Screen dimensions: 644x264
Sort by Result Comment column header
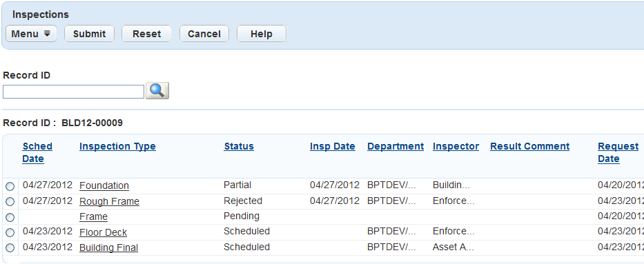click(x=530, y=146)
